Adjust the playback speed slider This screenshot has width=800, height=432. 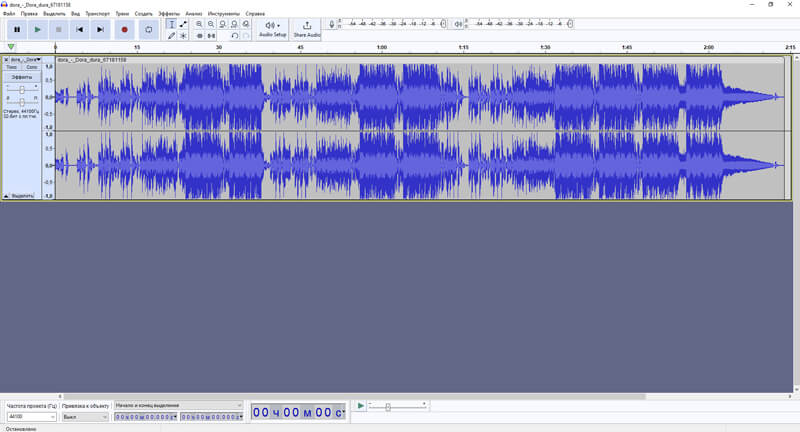click(388, 406)
